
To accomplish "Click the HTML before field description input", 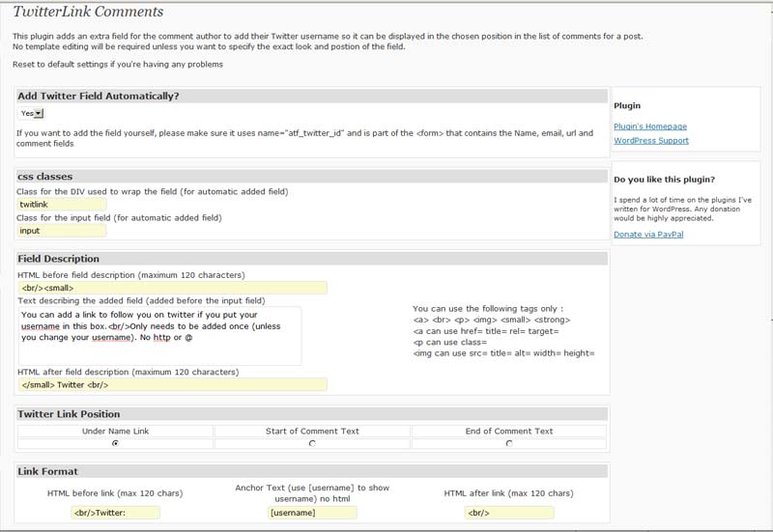I will (172, 288).
